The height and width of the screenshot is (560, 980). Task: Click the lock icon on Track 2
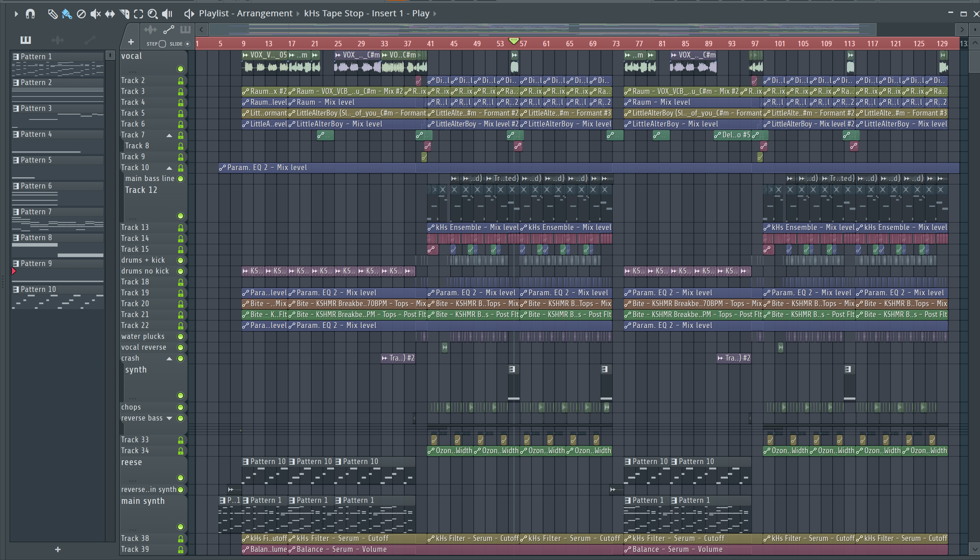[180, 81]
